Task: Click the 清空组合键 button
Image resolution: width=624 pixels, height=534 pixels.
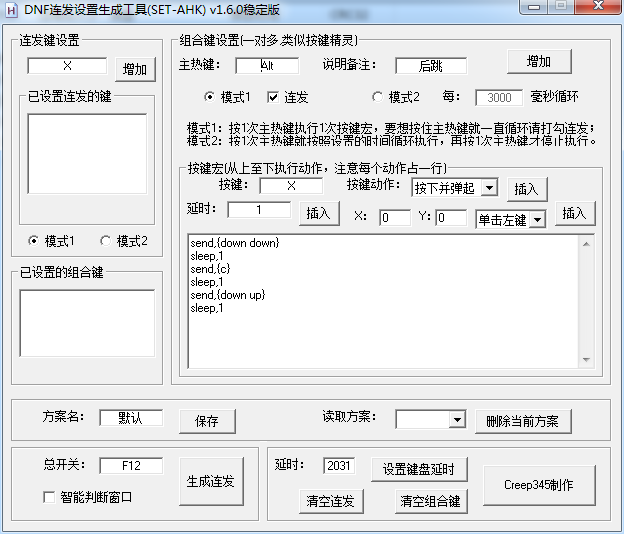Action: [431, 501]
